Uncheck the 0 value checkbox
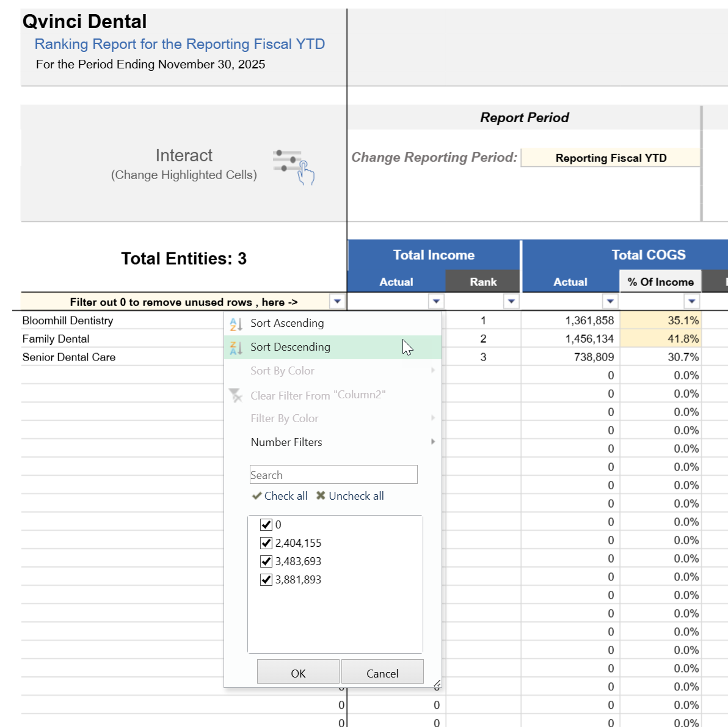The height and width of the screenshot is (727, 728). pyautogui.click(x=266, y=525)
